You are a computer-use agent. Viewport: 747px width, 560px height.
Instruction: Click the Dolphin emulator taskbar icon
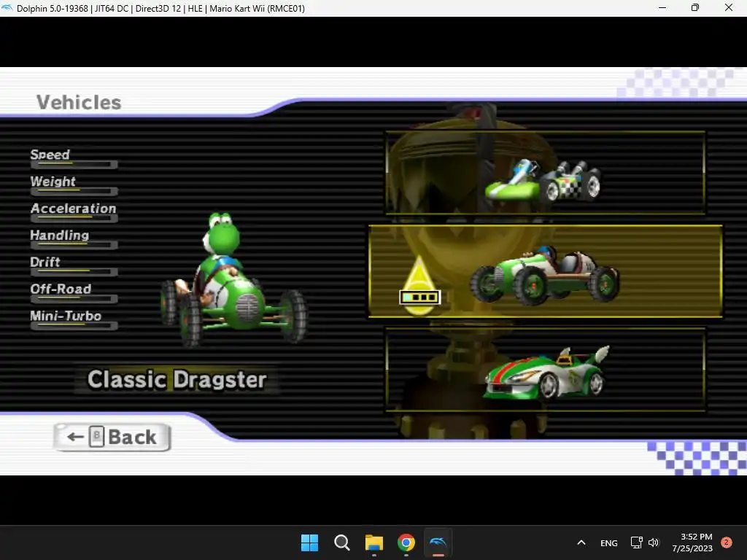point(438,542)
